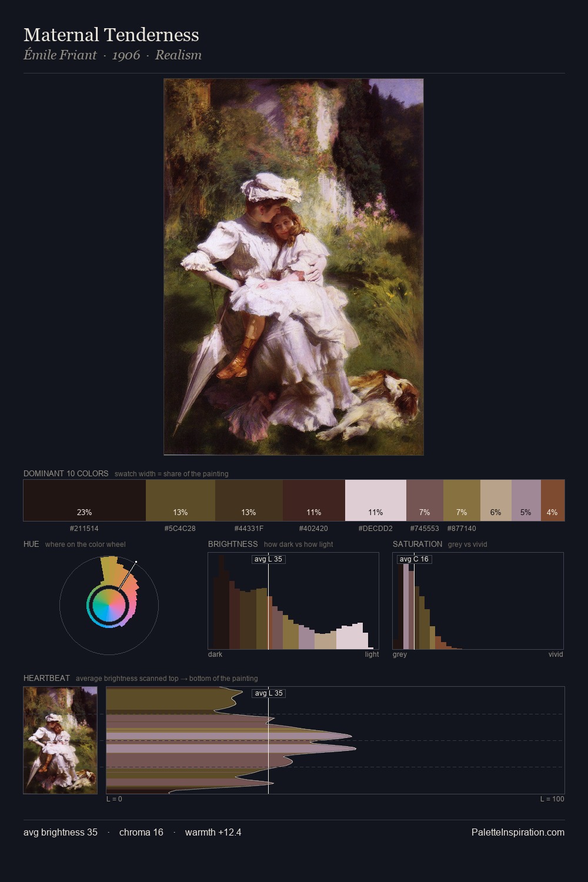Click the light axis label under Brightness
588x882 pixels.
[372, 654]
